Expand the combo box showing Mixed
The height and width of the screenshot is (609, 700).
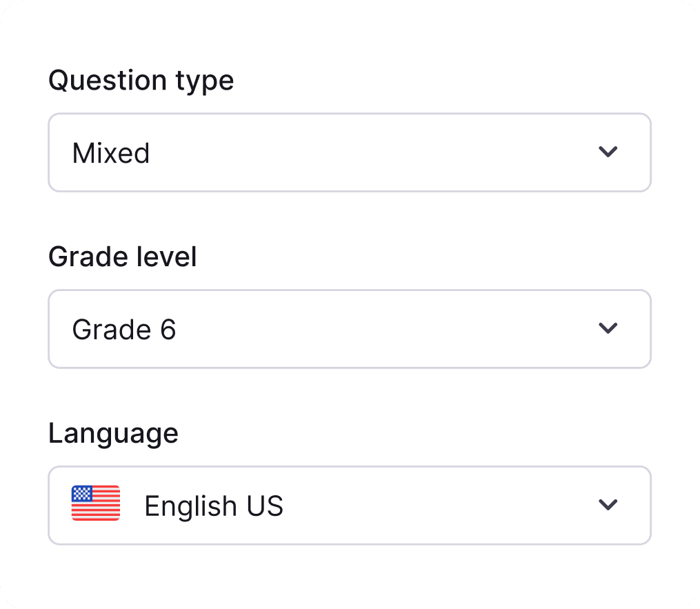pyautogui.click(x=349, y=152)
